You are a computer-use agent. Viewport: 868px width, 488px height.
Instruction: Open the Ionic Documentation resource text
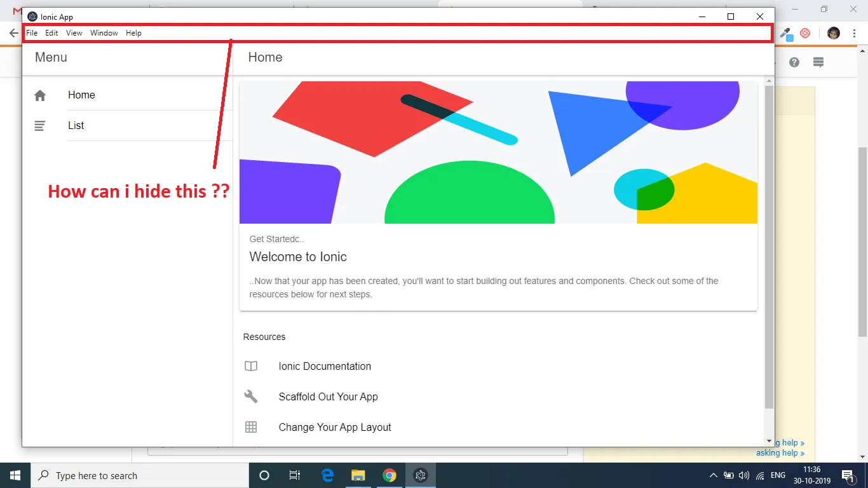(x=325, y=366)
